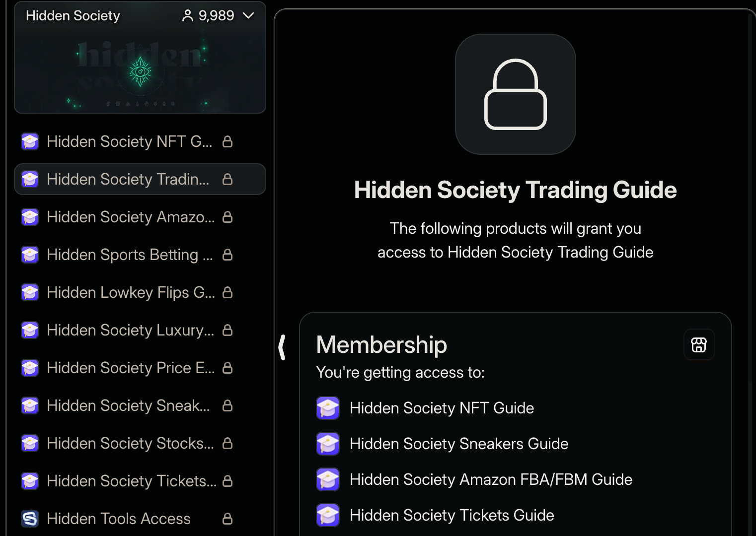
Task: Open the Hidden Society Amazon channel
Action: pyautogui.click(x=131, y=217)
